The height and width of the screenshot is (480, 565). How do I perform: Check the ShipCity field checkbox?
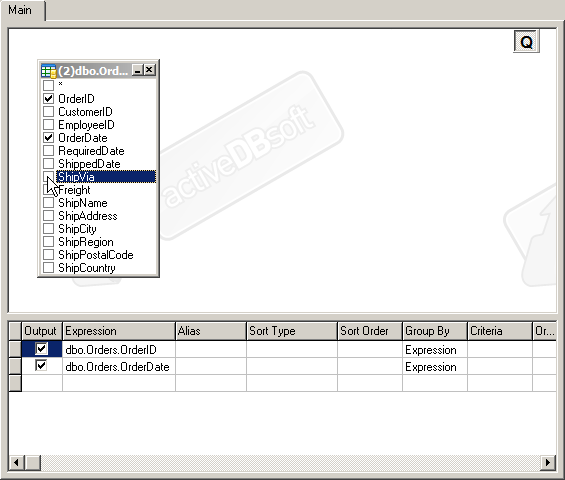pos(48,228)
